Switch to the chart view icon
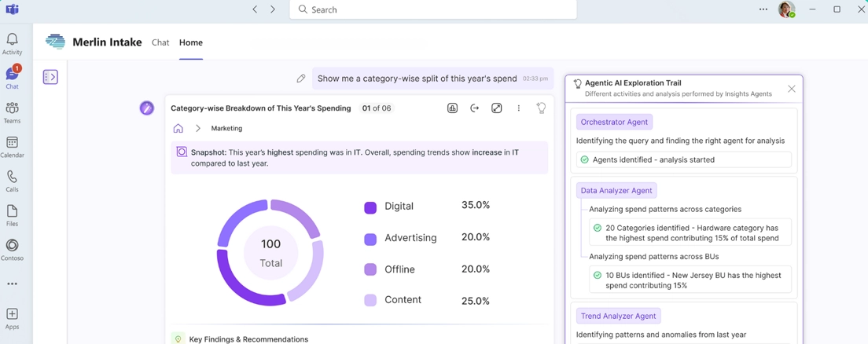Viewport: 868px width, 344px height. click(452, 108)
